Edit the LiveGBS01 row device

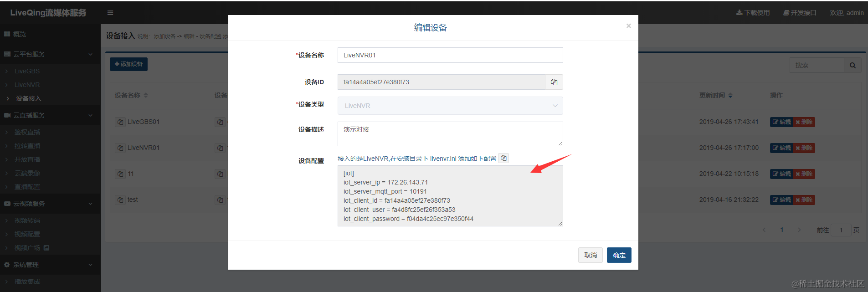pos(781,122)
